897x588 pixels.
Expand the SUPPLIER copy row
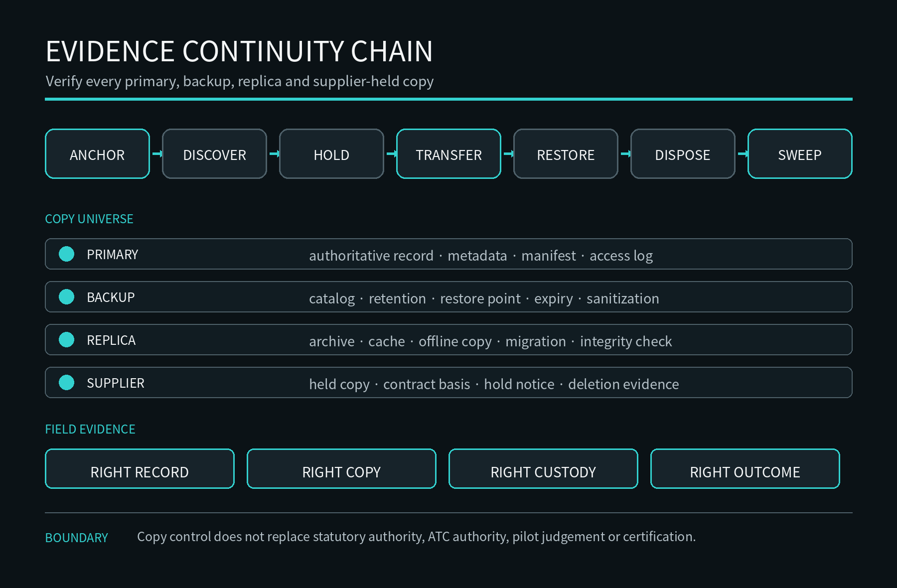[448, 383]
